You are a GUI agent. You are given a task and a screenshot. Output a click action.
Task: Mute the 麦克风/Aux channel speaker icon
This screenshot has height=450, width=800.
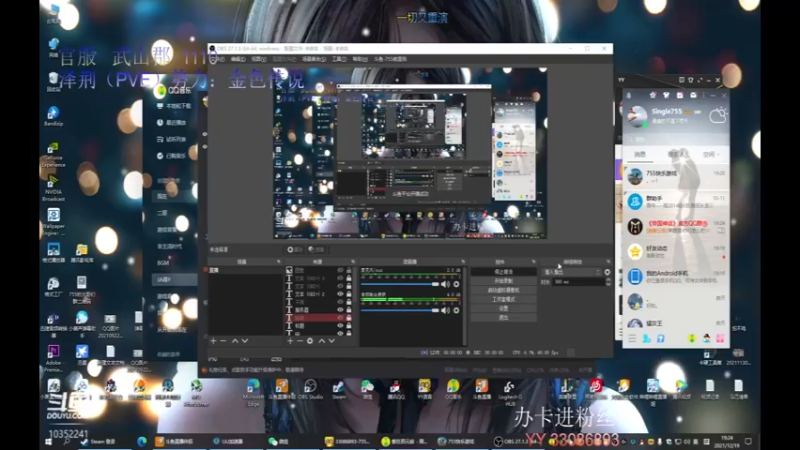point(445,284)
